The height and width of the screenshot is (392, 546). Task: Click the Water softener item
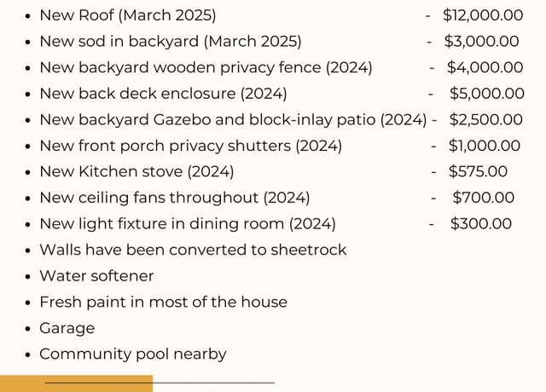[x=96, y=276]
